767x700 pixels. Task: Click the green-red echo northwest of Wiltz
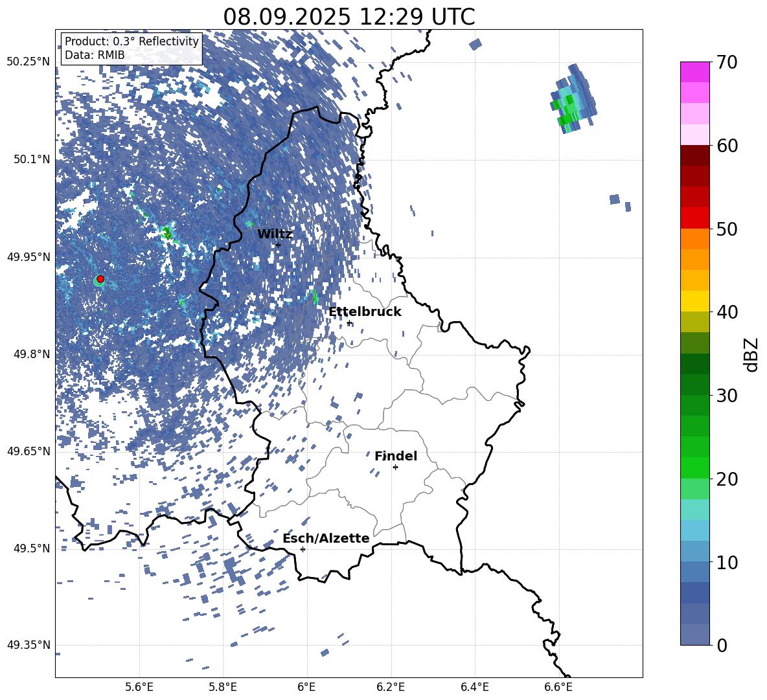(x=167, y=233)
